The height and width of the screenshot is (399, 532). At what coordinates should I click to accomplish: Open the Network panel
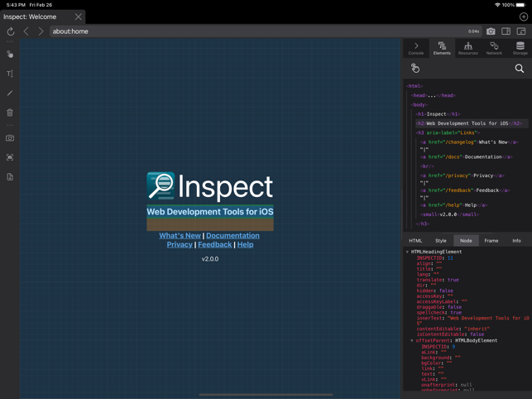pyautogui.click(x=494, y=48)
